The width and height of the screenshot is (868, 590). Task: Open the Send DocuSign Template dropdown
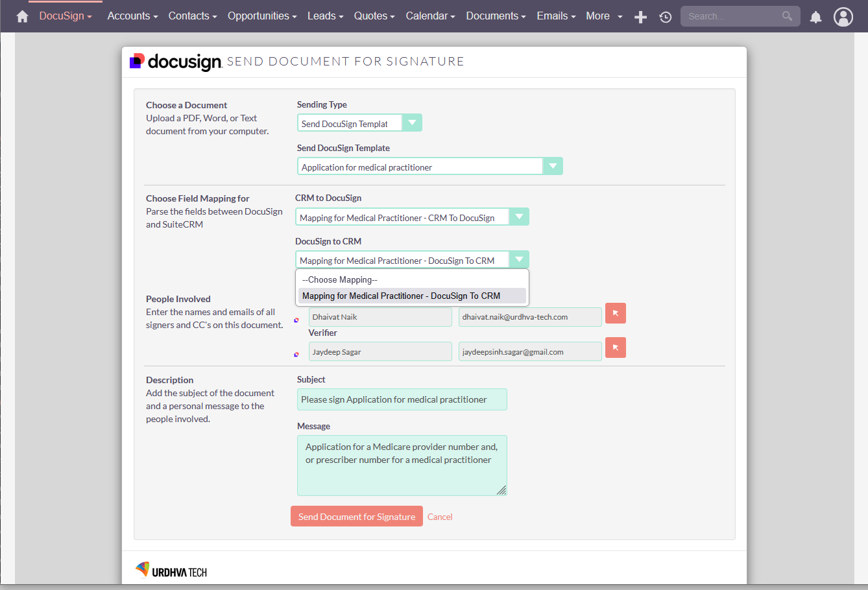(553, 166)
